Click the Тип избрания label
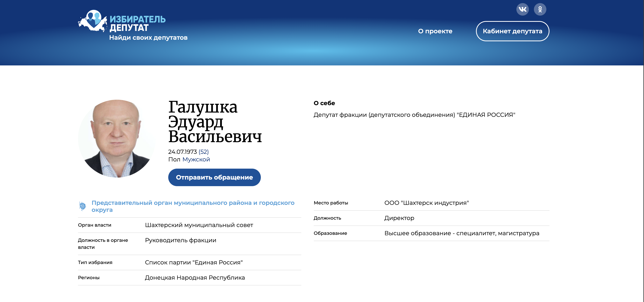The image size is (644, 302). coord(95,262)
